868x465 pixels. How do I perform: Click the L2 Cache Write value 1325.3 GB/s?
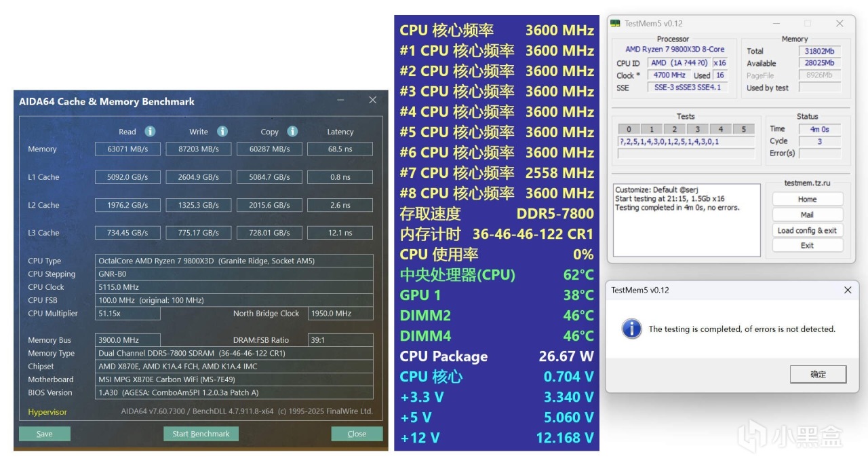point(199,205)
